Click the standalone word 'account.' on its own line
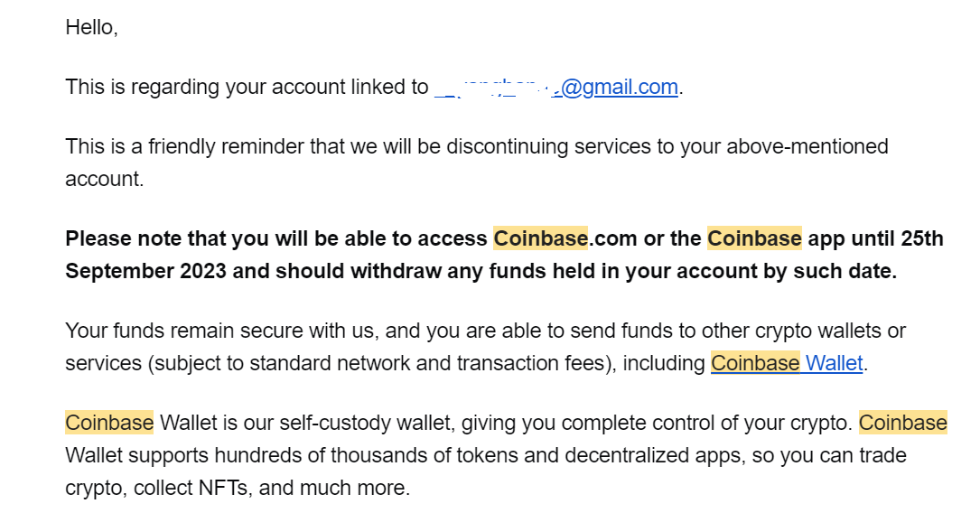Screen dimensions: 980x513 tap(105, 179)
